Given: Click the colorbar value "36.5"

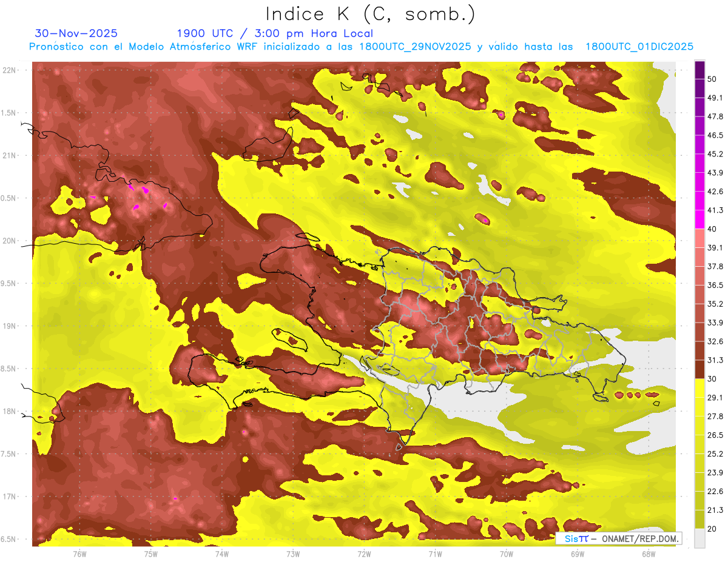Looking at the screenshot, I should 715,286.
